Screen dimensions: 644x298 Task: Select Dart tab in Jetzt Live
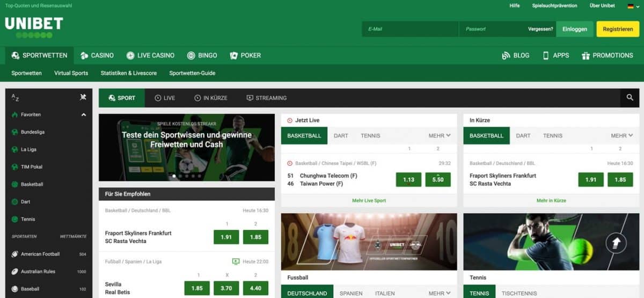point(341,136)
